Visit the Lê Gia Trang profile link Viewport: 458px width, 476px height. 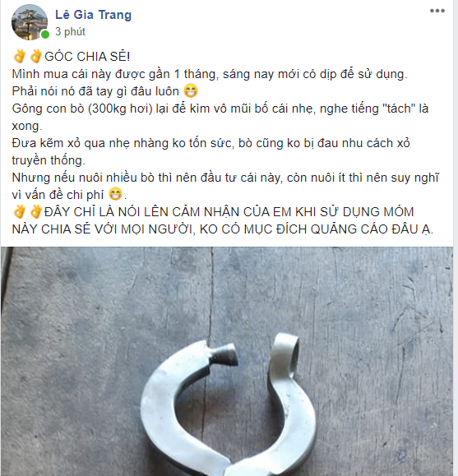tap(93, 15)
